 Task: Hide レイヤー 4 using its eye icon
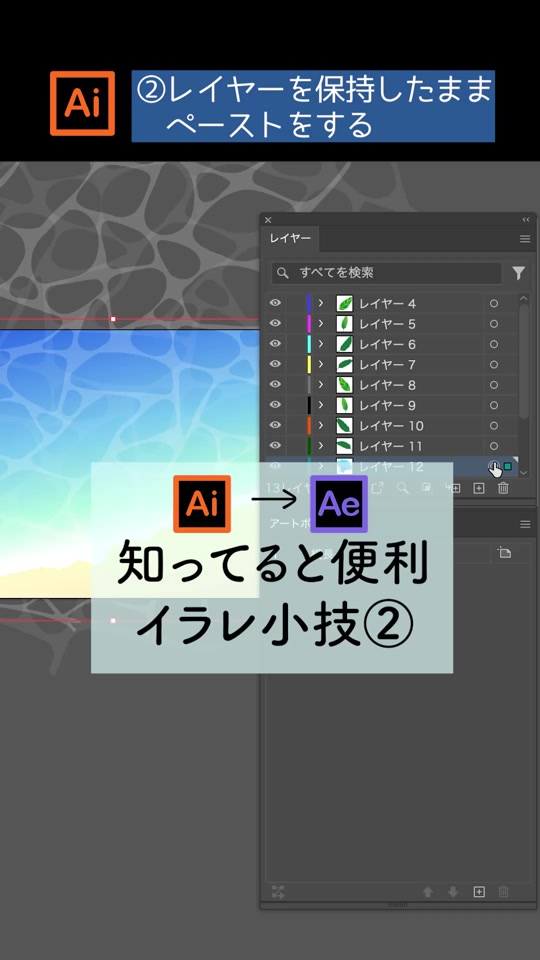coord(276,303)
